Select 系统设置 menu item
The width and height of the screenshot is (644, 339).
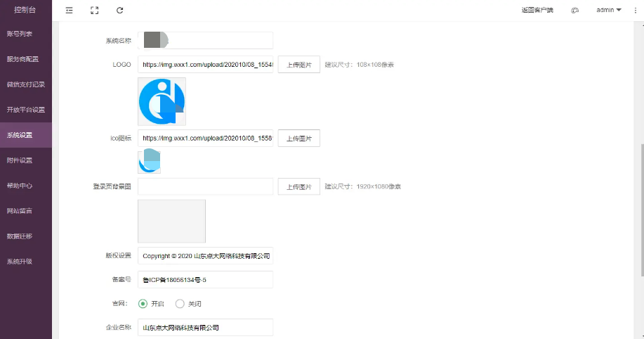[x=26, y=135]
